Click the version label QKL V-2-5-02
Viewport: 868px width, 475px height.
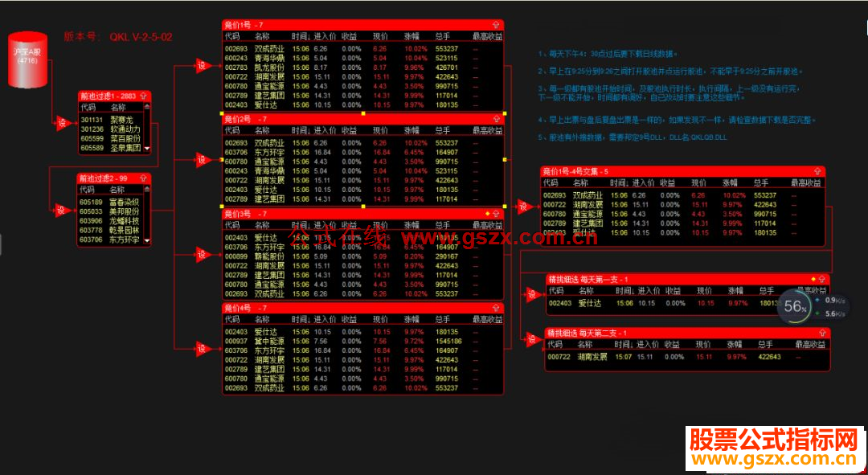coord(141,37)
